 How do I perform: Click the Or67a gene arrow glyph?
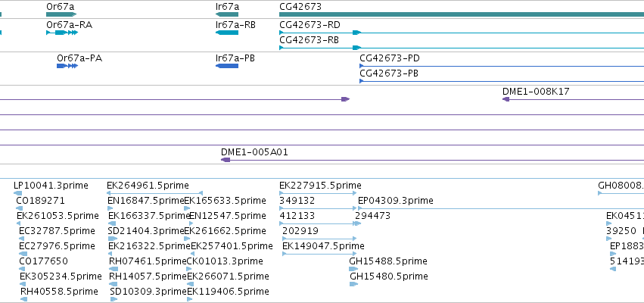click(x=61, y=14)
